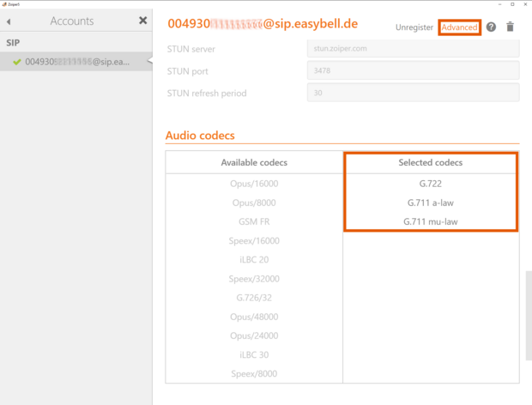Open the Advanced settings tab

[x=459, y=27]
